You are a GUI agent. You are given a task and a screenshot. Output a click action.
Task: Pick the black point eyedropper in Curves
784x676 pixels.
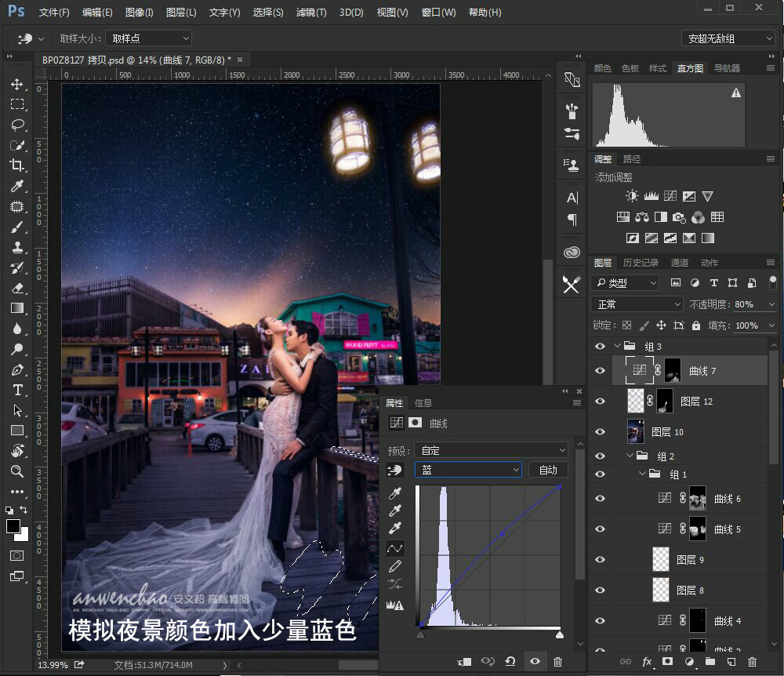coord(394,494)
